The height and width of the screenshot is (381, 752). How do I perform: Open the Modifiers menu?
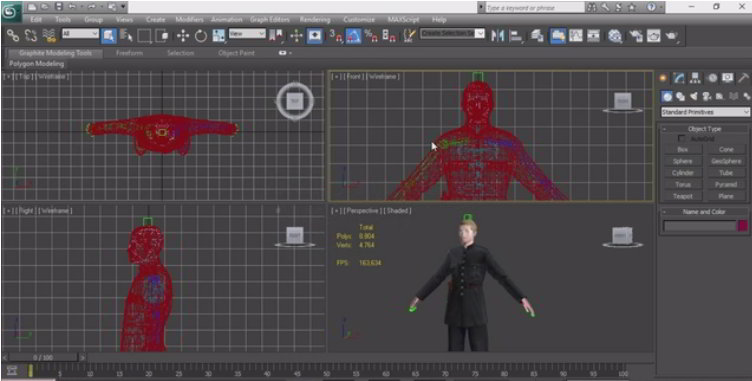(x=189, y=20)
